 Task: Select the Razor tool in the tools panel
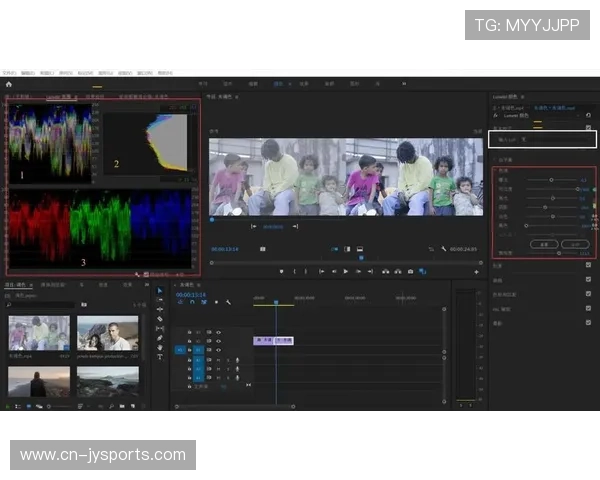pos(160,319)
